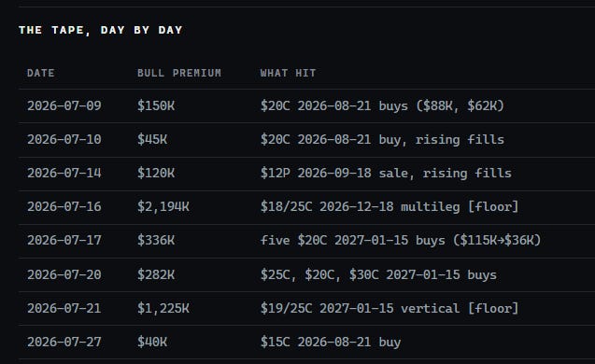Click the WHAT HIT column header
This screenshot has height=364, width=595.
(x=288, y=73)
